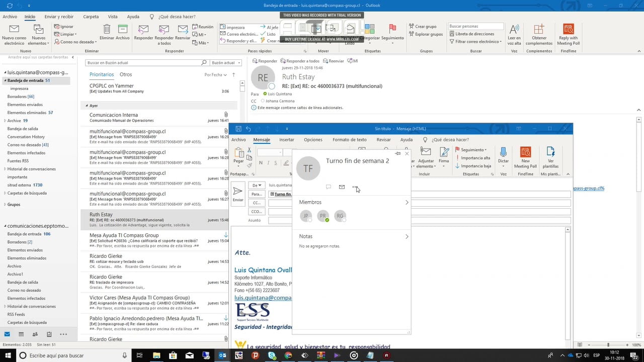
Task: Open Task View from Windows taskbar
Action: click(140, 355)
